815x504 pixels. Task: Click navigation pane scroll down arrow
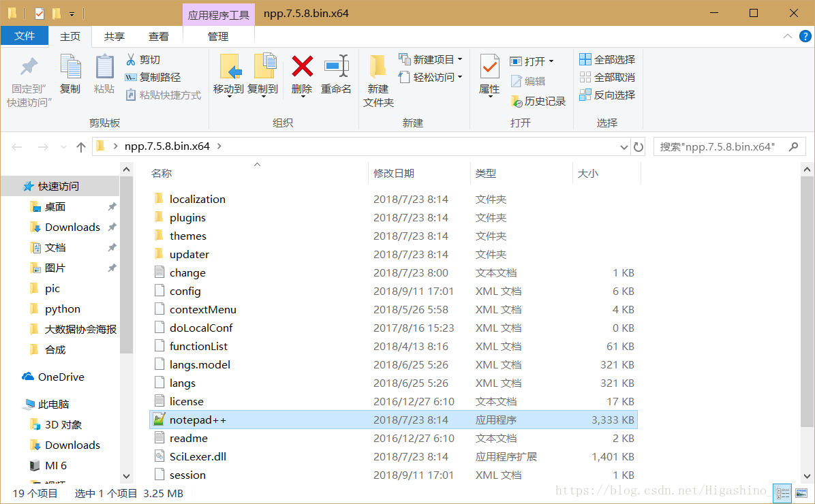click(x=126, y=475)
